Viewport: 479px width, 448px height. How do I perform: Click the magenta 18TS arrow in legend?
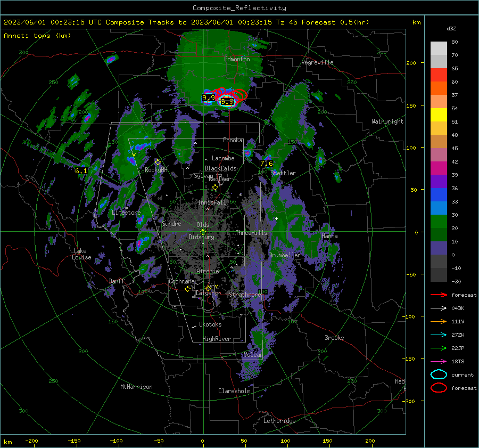point(439,362)
